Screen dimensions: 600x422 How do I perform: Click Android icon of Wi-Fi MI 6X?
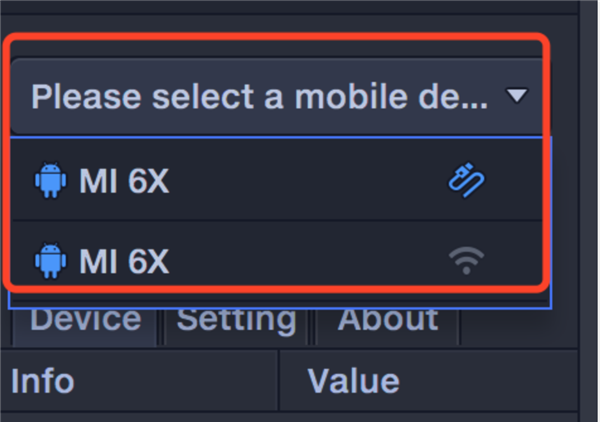tap(49, 261)
